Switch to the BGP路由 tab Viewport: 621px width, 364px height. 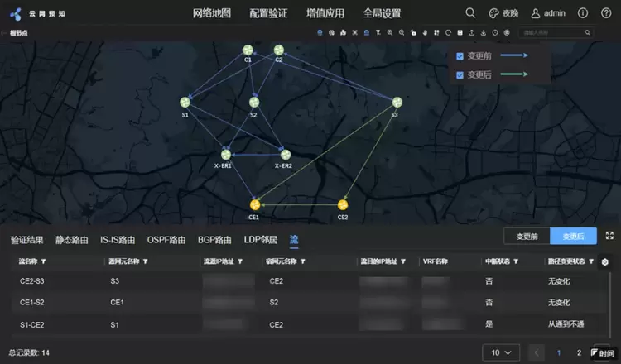[214, 240]
